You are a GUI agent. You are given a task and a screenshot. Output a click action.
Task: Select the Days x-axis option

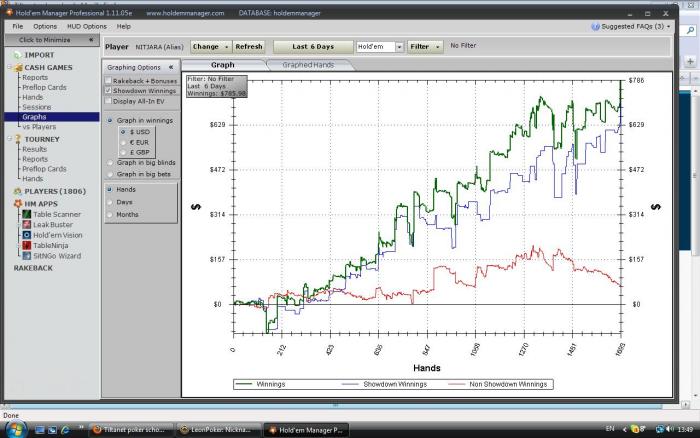click(109, 202)
